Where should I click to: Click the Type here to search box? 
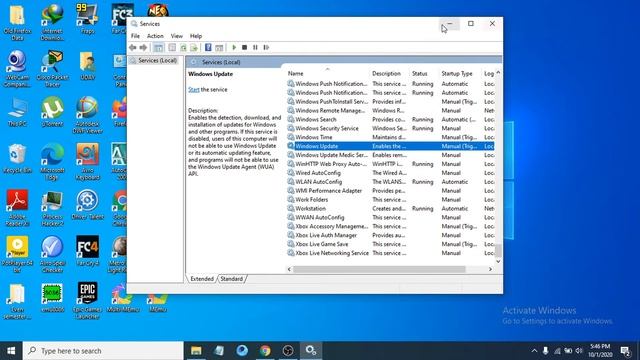click(103, 351)
